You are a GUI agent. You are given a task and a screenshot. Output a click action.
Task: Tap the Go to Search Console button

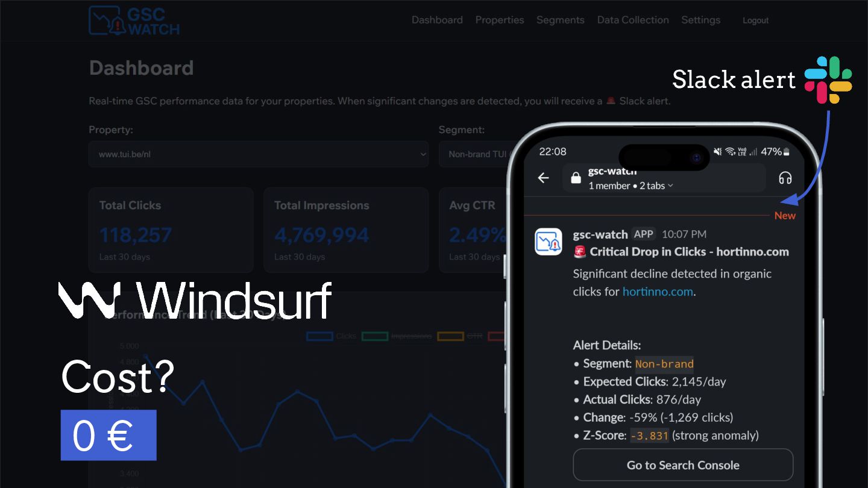[683, 465]
